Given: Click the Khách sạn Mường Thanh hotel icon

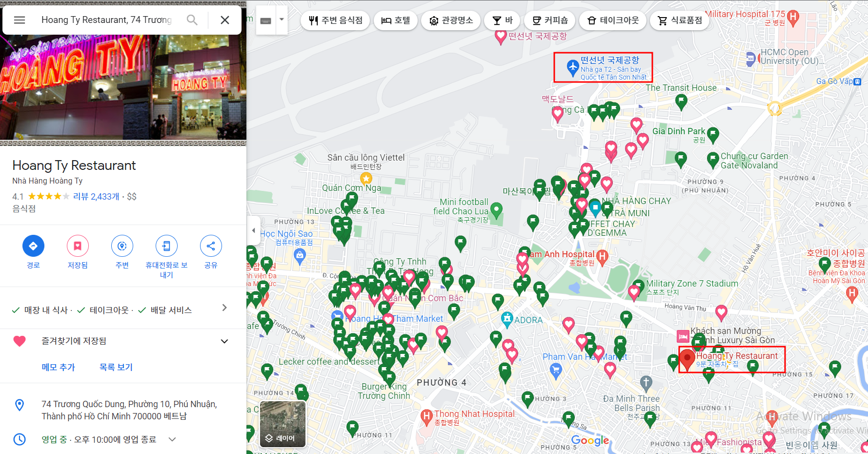Looking at the screenshot, I should click(683, 336).
